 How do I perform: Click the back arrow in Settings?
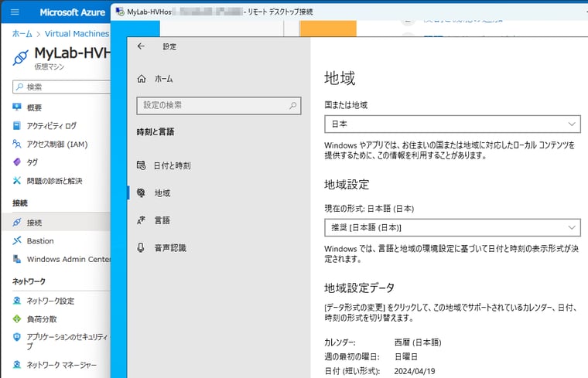[140, 46]
